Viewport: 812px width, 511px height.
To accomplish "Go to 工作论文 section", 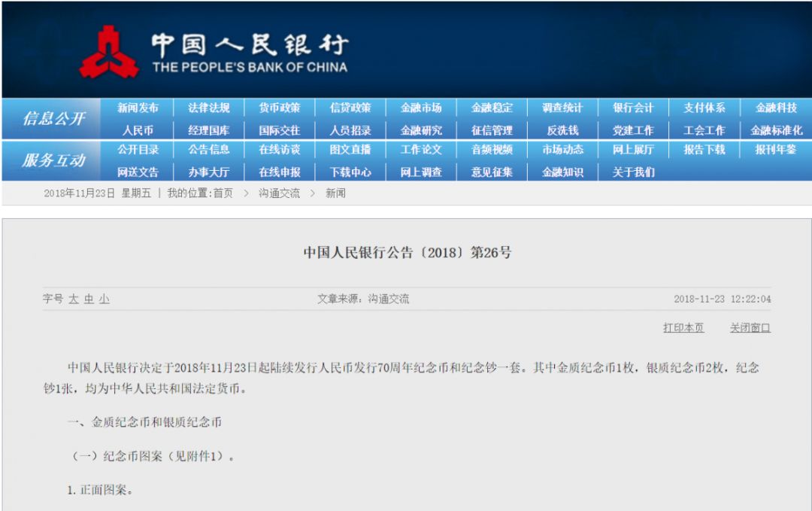I will click(x=421, y=150).
